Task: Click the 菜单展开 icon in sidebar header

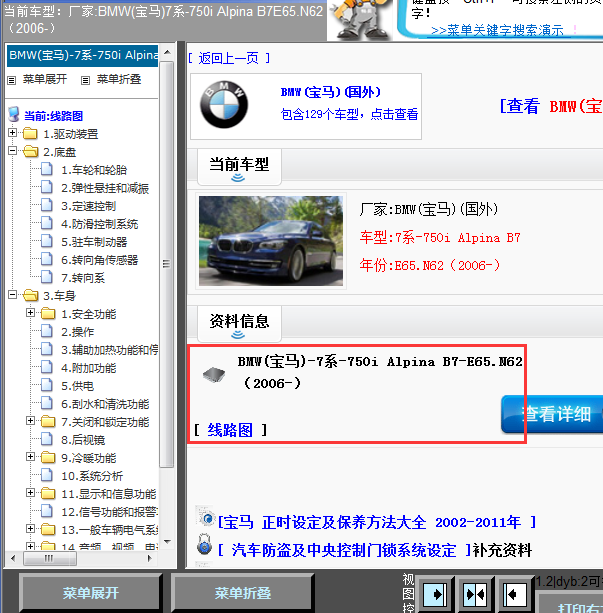Action: pyautogui.click(x=11, y=81)
